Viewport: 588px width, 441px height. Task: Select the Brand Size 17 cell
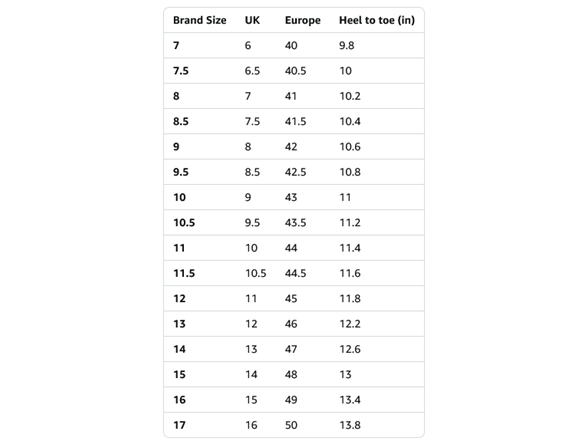pyautogui.click(x=179, y=425)
